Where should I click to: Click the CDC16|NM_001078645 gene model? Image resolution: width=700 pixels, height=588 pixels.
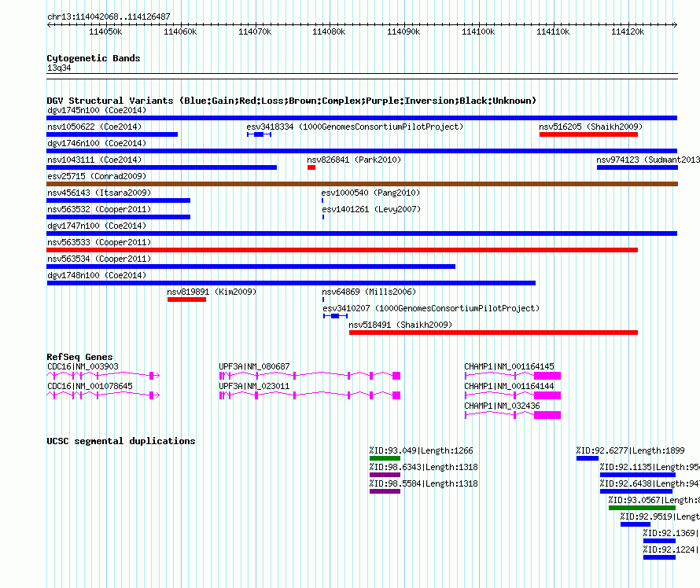tap(103, 395)
